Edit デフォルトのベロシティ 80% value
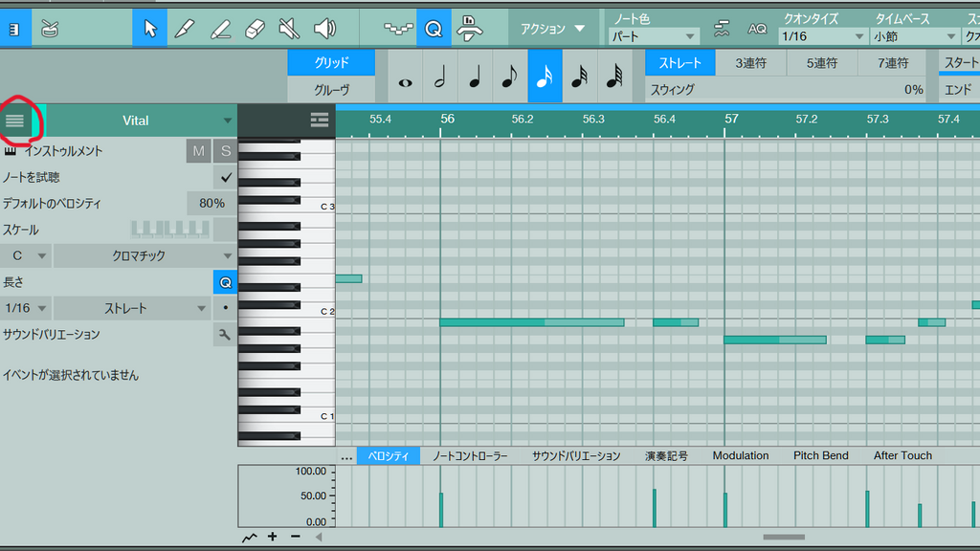980x551 pixels. pyautogui.click(x=212, y=203)
